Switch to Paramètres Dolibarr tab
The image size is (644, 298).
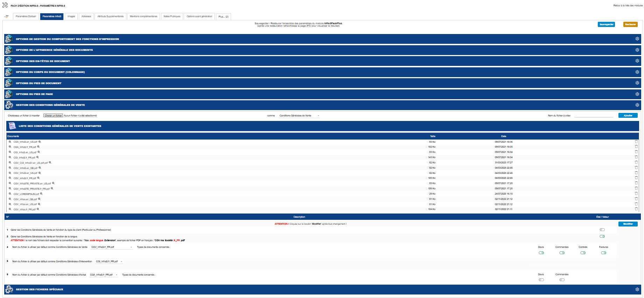point(26,16)
